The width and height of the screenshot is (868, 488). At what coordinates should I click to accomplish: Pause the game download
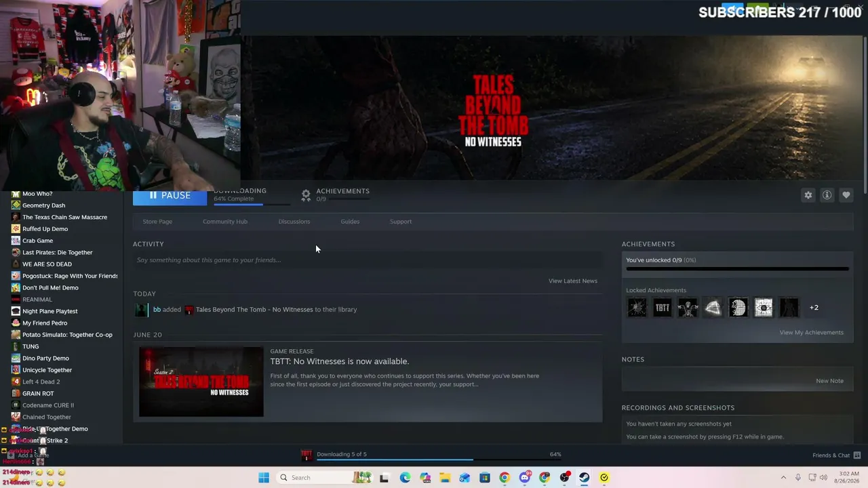point(170,196)
